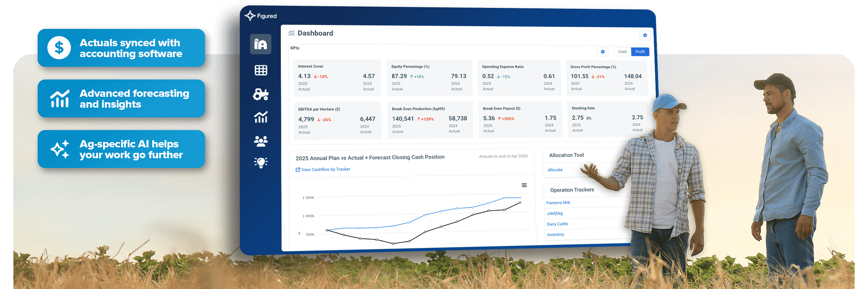This screenshot has height=289, width=868.
Task: Click the '1 500k' axis label
Action: (308, 198)
